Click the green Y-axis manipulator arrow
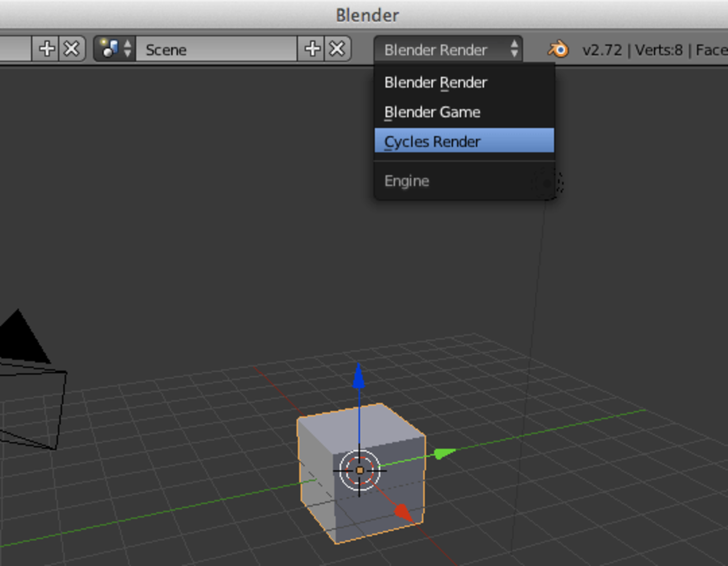Viewport: 728px width, 566px height. click(x=445, y=453)
